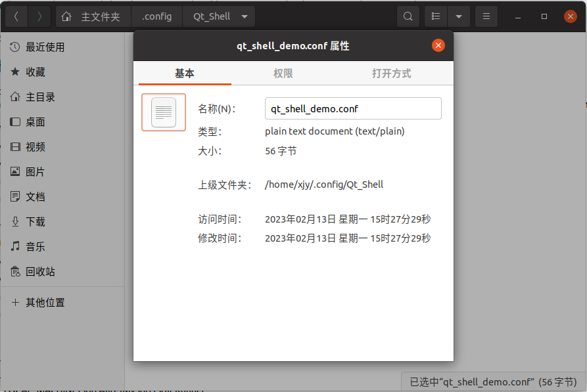The width and height of the screenshot is (587, 392).
Task: Expand Qt_Shell path dropdown arrow
Action: (245, 16)
